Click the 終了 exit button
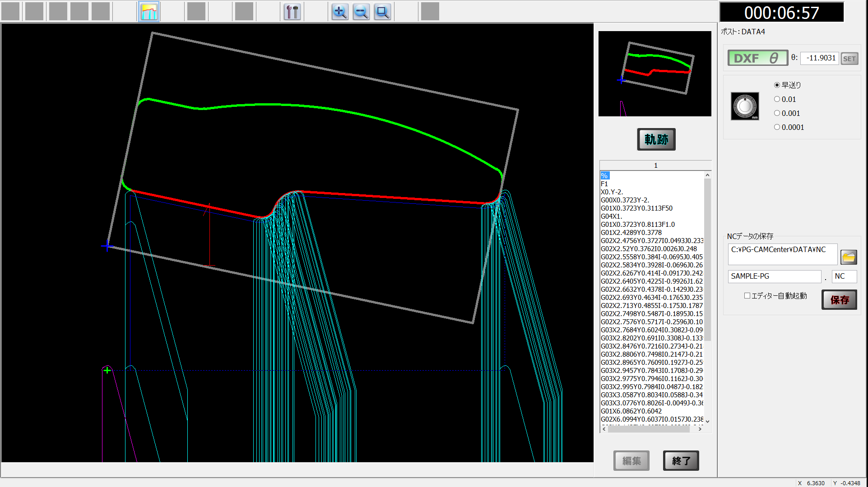Viewport: 868px width, 487px height. tap(681, 460)
